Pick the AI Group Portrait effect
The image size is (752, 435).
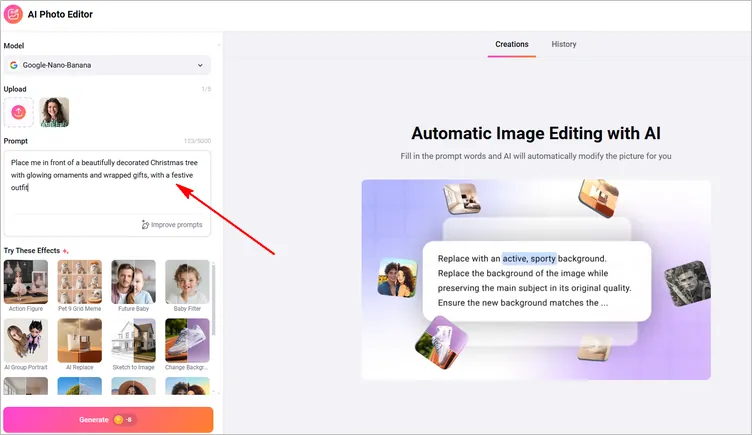[25, 340]
